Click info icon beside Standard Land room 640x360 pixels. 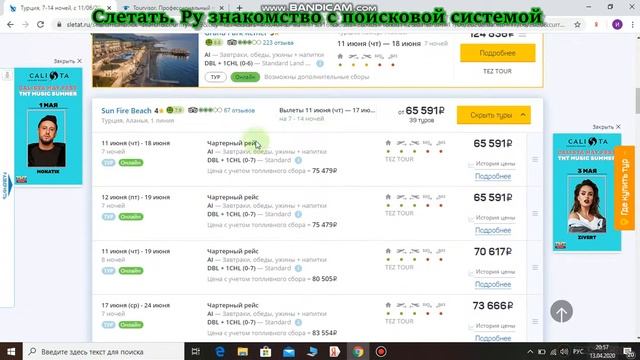pos(320,63)
